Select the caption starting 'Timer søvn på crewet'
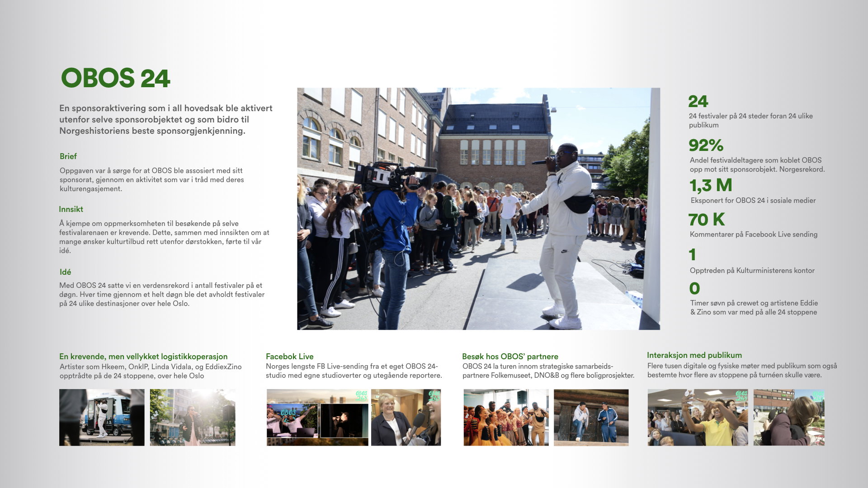The image size is (868, 488). tap(754, 307)
